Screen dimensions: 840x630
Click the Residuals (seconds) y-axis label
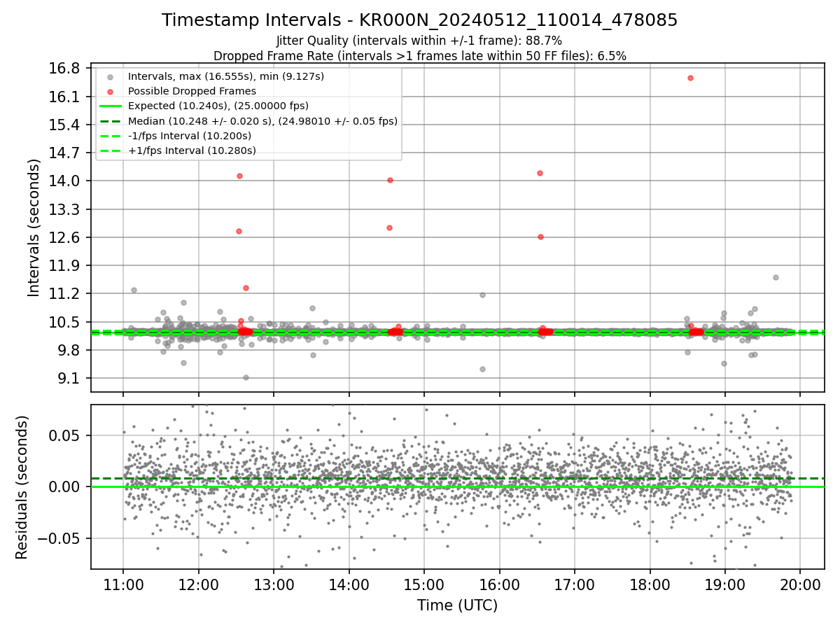pos(22,487)
